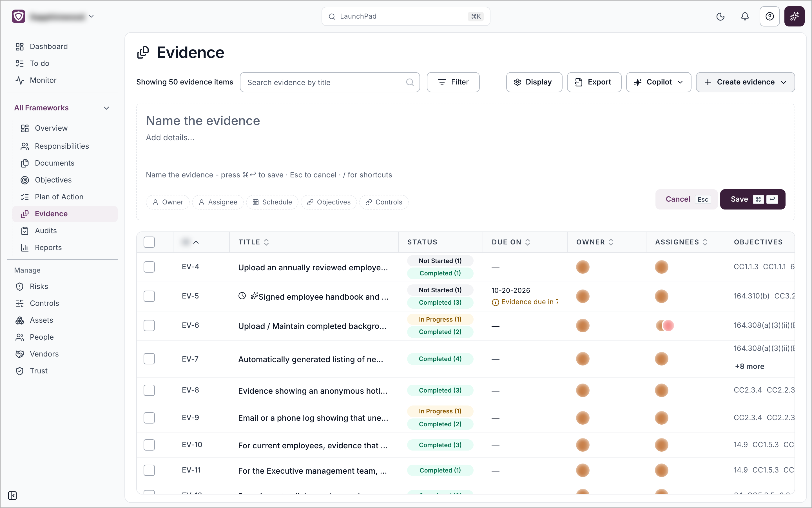
Task: Toggle dark mode moon icon
Action: click(720, 16)
